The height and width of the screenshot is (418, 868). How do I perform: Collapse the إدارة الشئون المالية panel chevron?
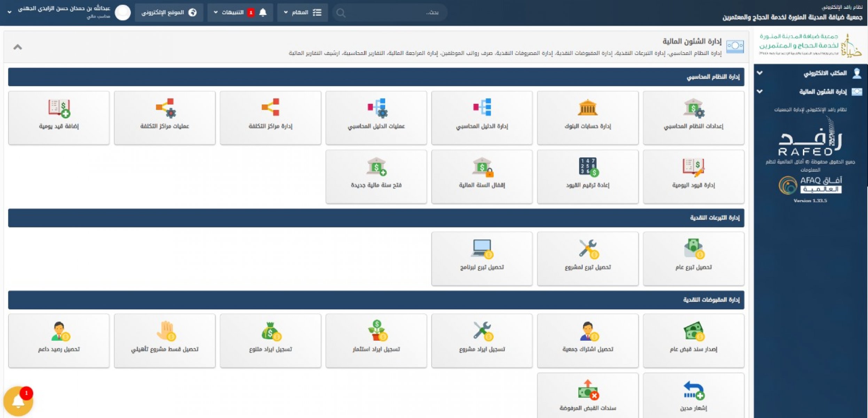point(18,47)
